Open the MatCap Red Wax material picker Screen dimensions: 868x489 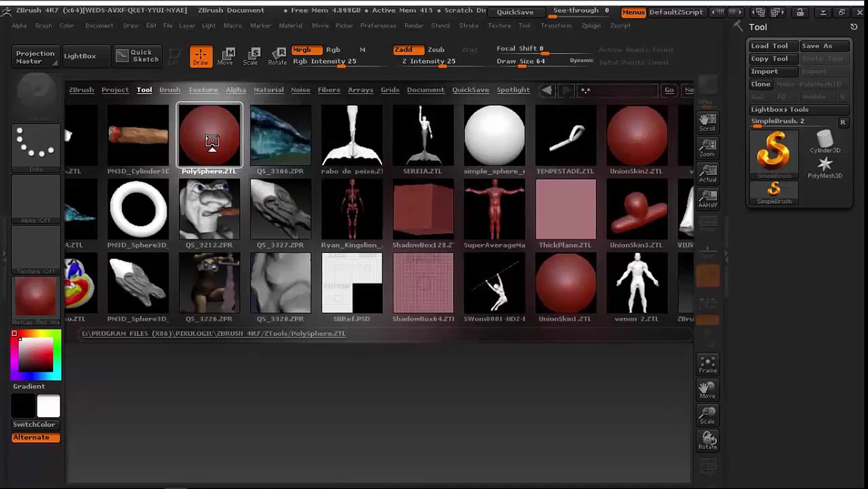(36, 301)
